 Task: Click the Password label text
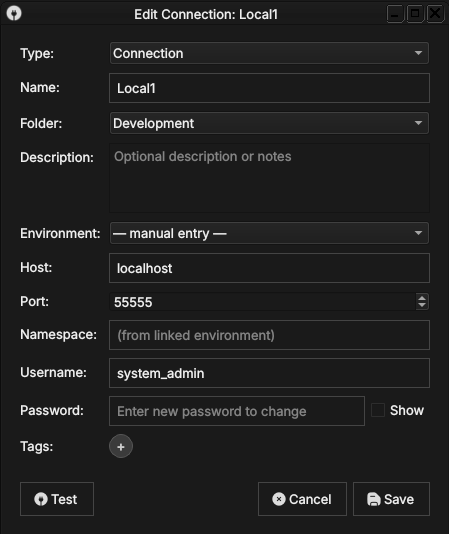[x=52, y=410]
